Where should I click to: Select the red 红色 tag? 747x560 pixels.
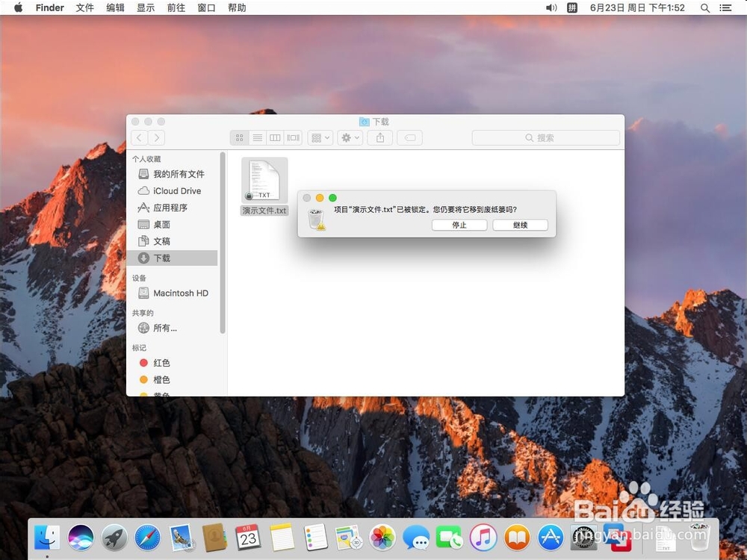coord(173,363)
